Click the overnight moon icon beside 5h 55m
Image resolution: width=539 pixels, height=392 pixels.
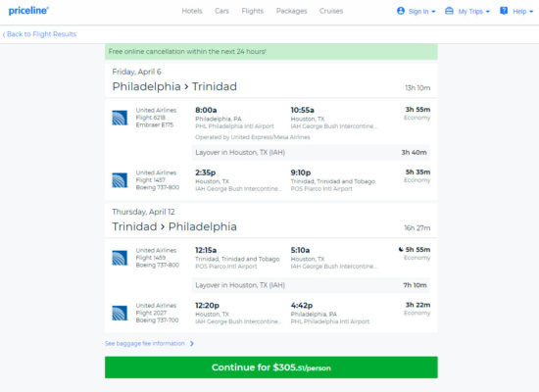pyautogui.click(x=401, y=249)
